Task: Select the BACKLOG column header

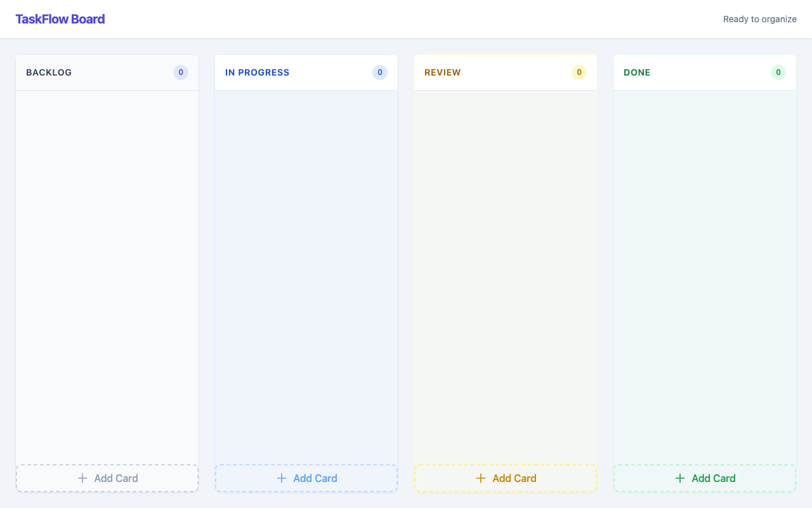Action: pos(49,72)
